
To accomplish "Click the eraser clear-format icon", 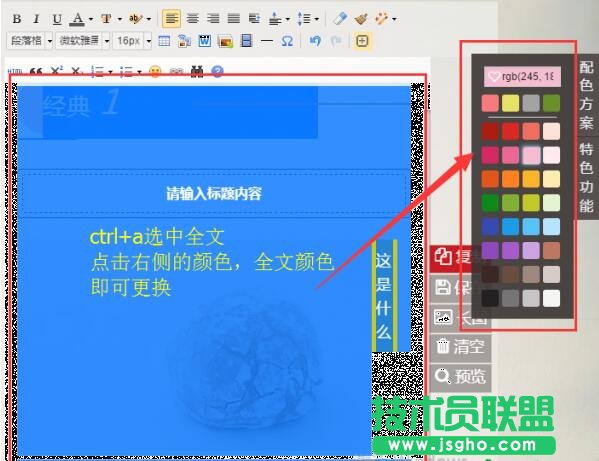I will [340, 18].
